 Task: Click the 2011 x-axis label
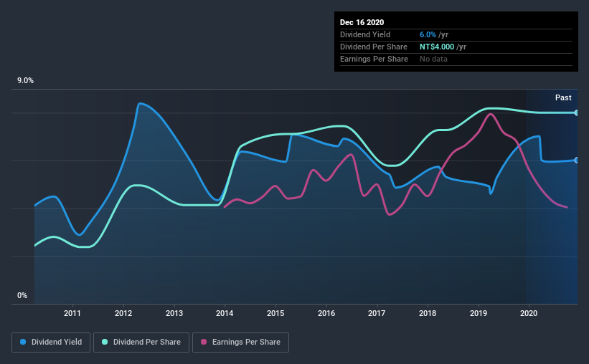(72, 313)
